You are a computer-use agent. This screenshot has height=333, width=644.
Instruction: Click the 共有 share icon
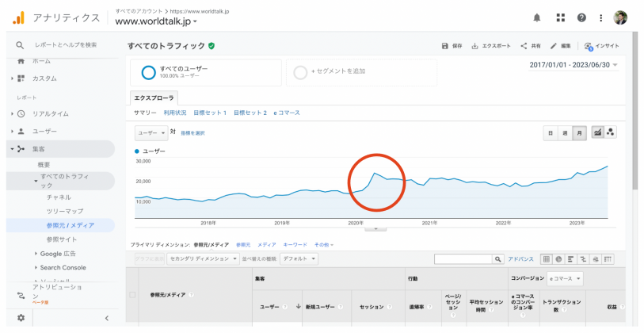tap(524, 46)
